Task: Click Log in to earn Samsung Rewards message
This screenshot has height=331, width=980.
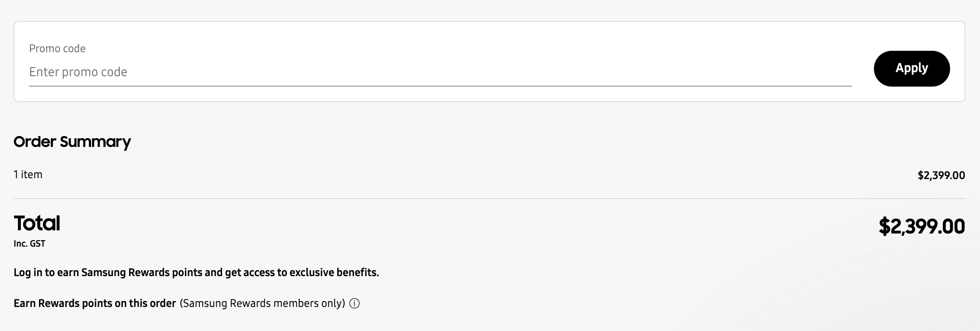Action: 196,273
